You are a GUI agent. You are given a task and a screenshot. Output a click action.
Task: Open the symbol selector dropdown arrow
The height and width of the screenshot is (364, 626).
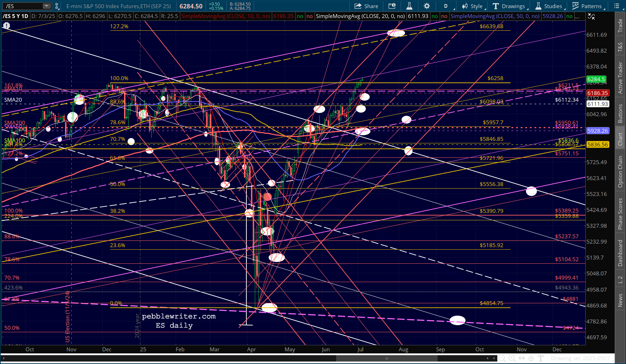pos(47,6)
